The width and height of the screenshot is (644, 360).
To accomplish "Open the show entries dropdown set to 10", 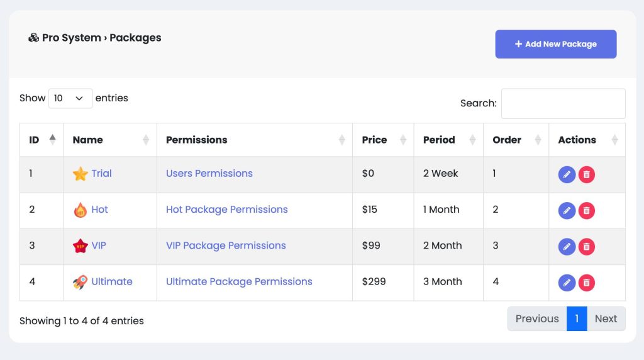I will (70, 99).
